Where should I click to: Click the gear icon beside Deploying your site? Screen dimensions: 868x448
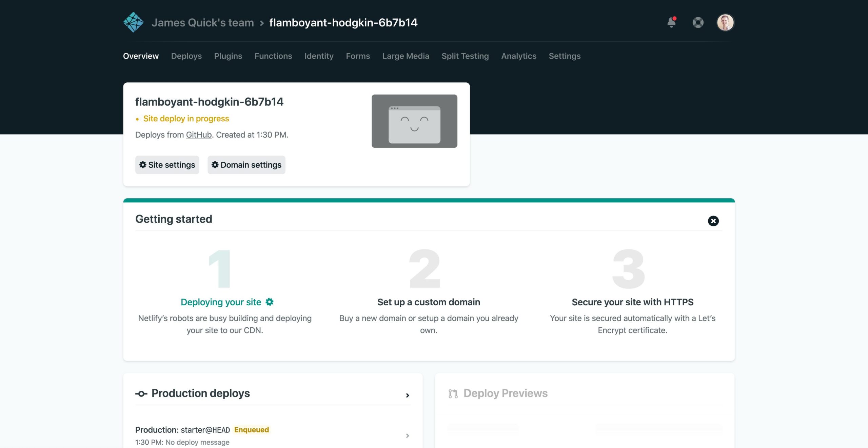[270, 302]
